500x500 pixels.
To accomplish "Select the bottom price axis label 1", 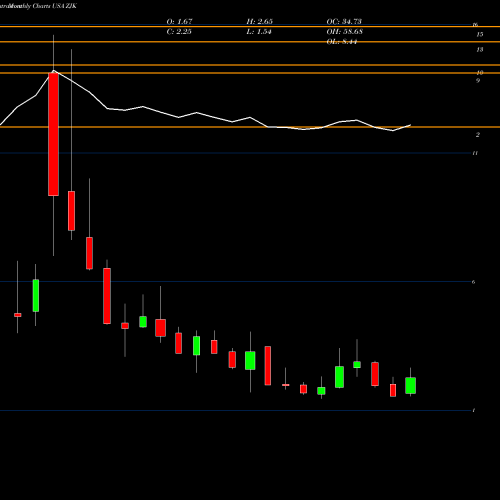I will [474, 410].
